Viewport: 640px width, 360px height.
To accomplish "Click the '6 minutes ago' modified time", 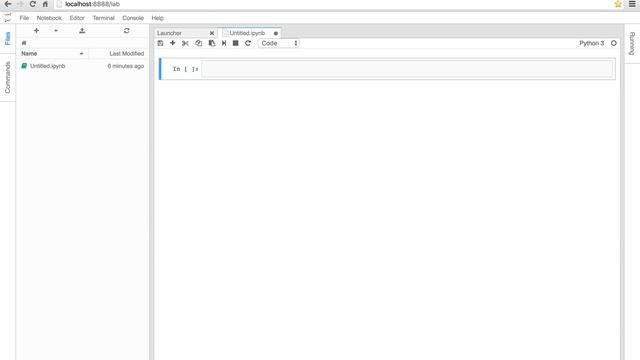I will (x=126, y=66).
